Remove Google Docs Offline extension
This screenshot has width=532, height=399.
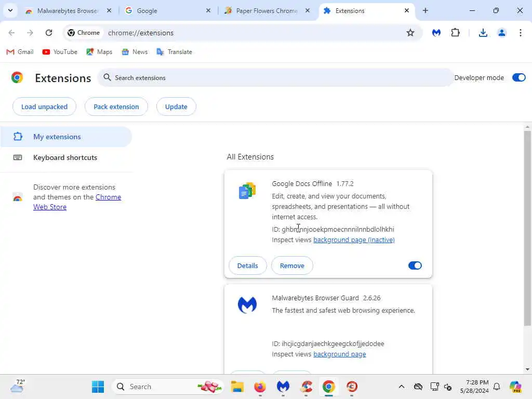pos(292,265)
